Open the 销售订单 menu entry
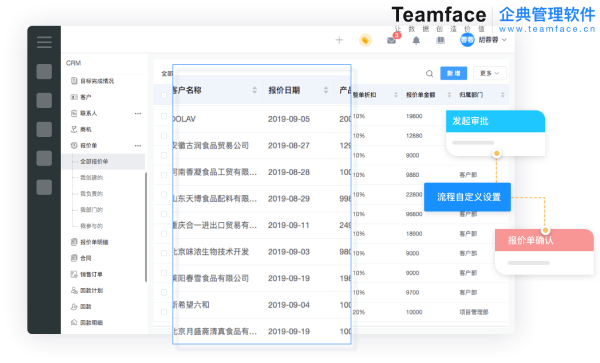 tap(91, 274)
